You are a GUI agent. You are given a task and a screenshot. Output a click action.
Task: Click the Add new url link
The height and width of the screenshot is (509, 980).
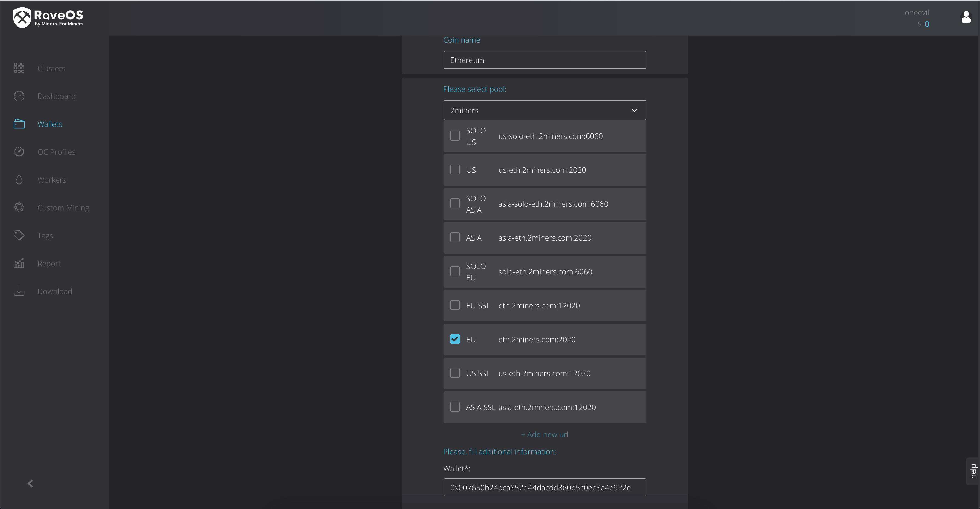(544, 434)
